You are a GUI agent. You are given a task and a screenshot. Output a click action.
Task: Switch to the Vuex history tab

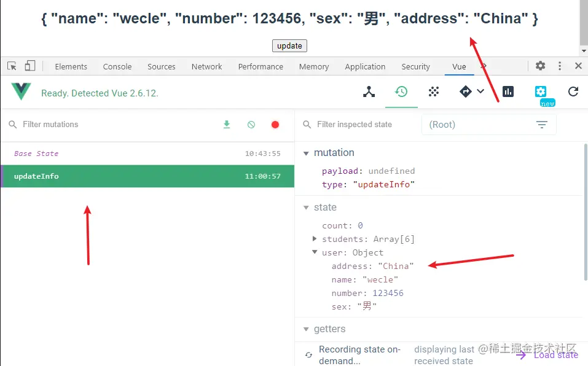[401, 92]
